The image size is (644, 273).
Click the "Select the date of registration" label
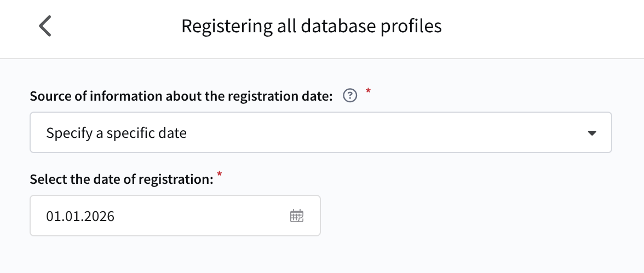tap(121, 179)
